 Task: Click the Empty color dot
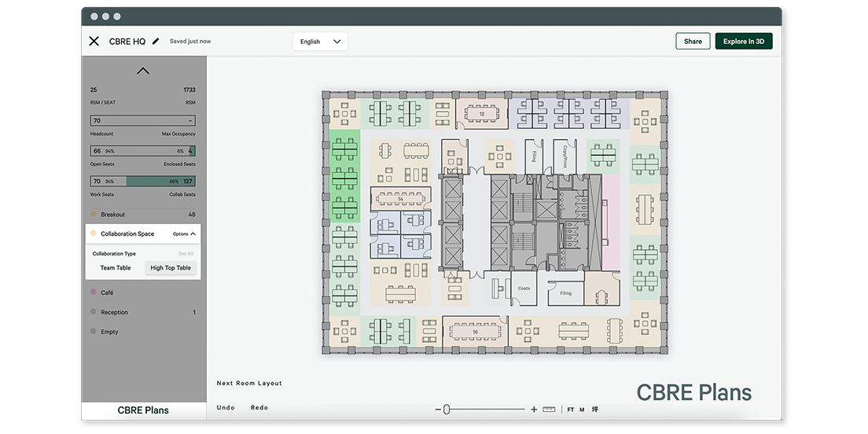(94, 332)
